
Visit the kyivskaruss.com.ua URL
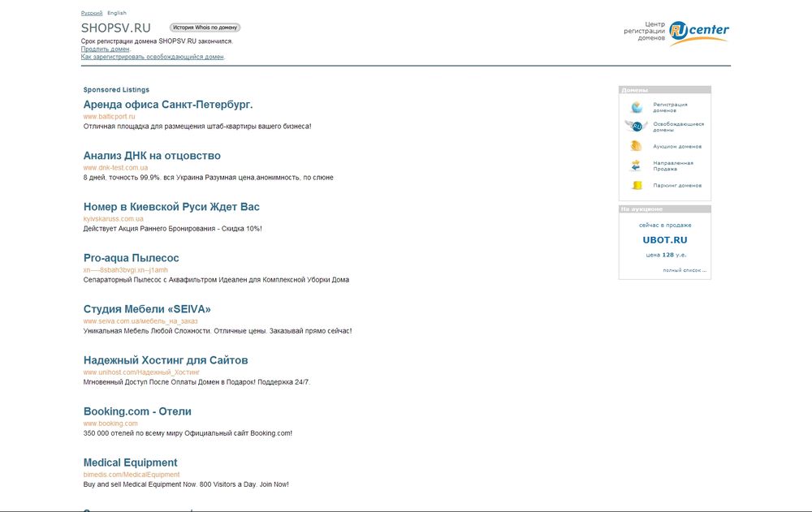click(x=114, y=219)
